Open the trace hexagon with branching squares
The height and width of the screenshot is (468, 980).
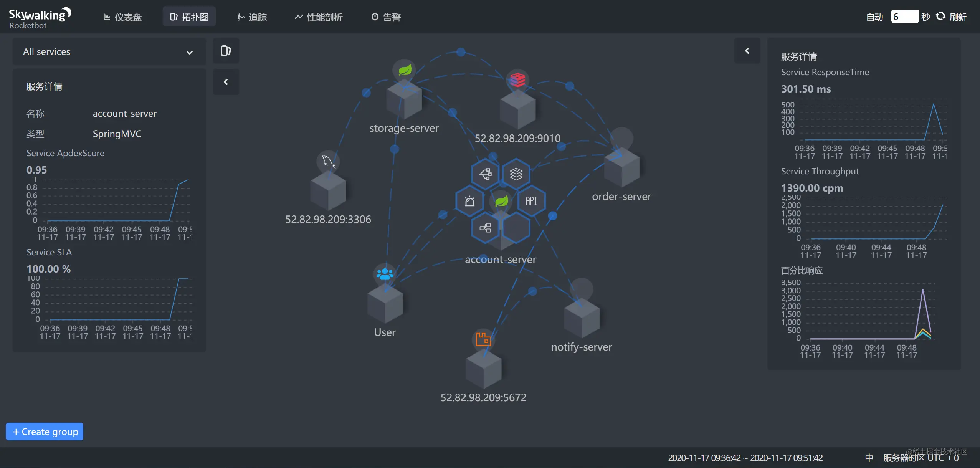(x=485, y=174)
